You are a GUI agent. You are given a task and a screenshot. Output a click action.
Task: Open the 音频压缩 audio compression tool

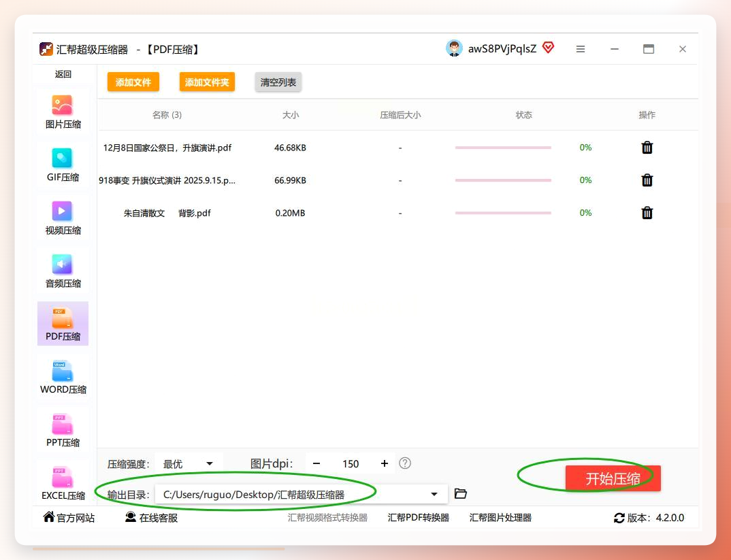[x=63, y=271]
